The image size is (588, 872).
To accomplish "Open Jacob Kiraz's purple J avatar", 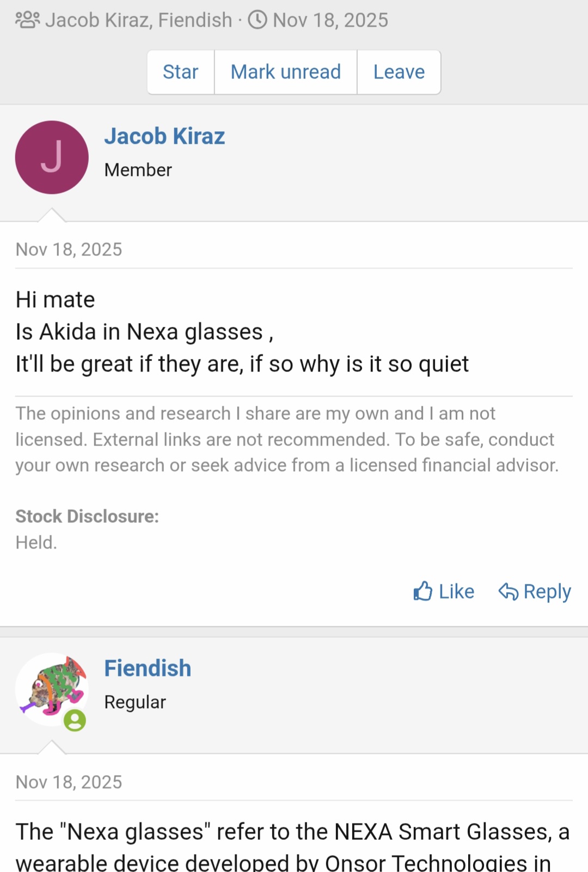I will coord(52,157).
